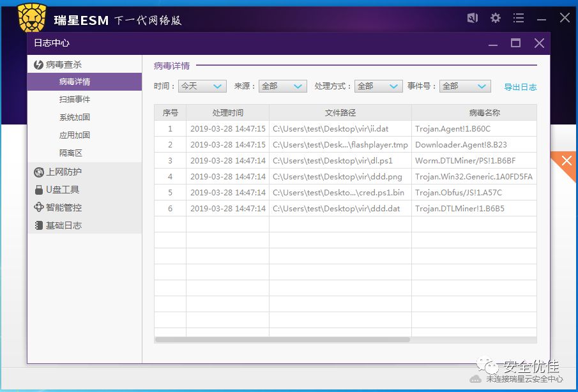Click virus name Downloader.Agent!8.B23
This screenshot has width=578, height=392.
point(460,145)
